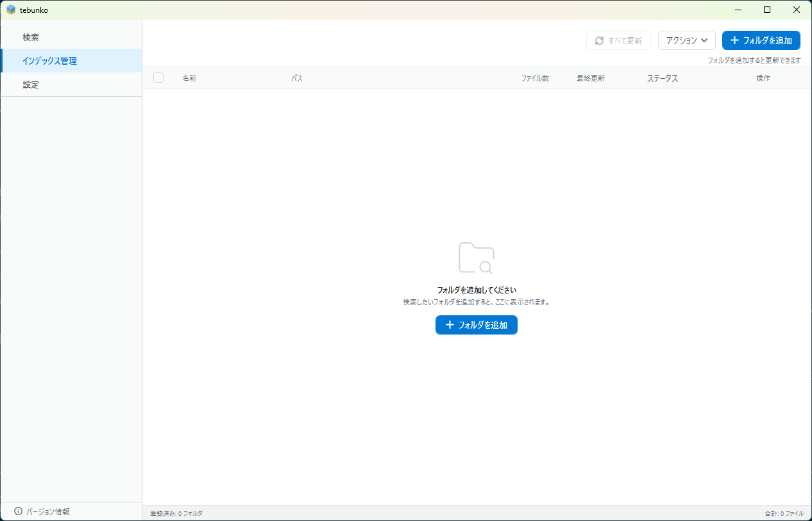Minimize the tebunko window
Viewport: 812px width, 521px height.
[738, 10]
